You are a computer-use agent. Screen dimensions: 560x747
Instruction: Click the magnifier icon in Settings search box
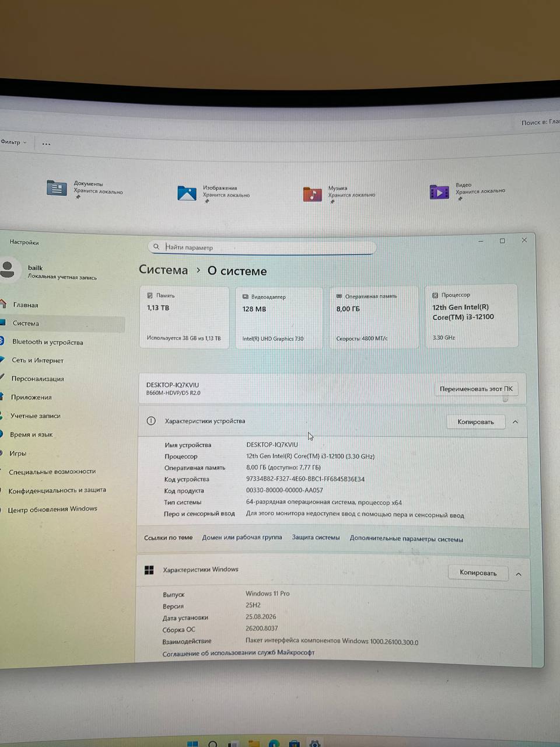pos(156,247)
